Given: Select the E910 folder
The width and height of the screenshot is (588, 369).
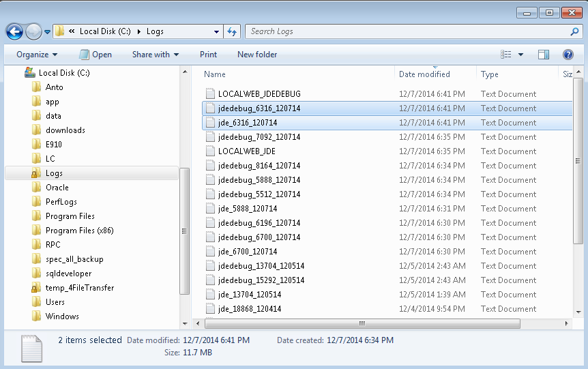Looking at the screenshot, I should (x=54, y=145).
